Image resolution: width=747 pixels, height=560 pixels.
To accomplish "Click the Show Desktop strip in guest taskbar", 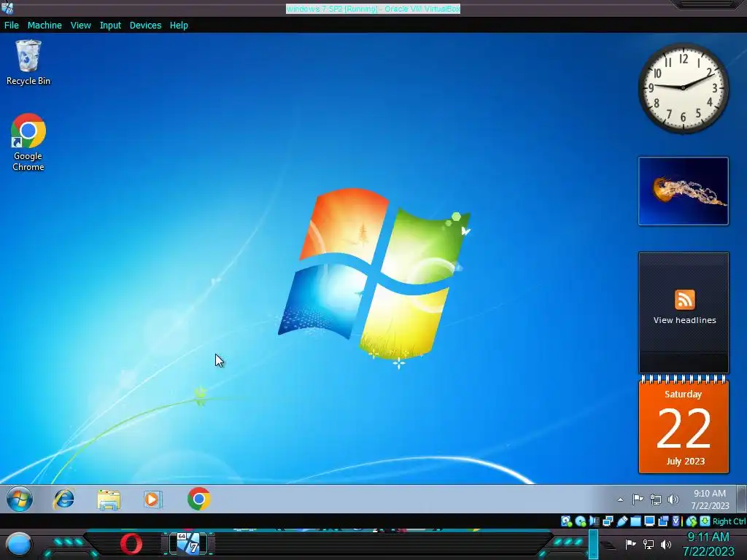I will coord(742,499).
